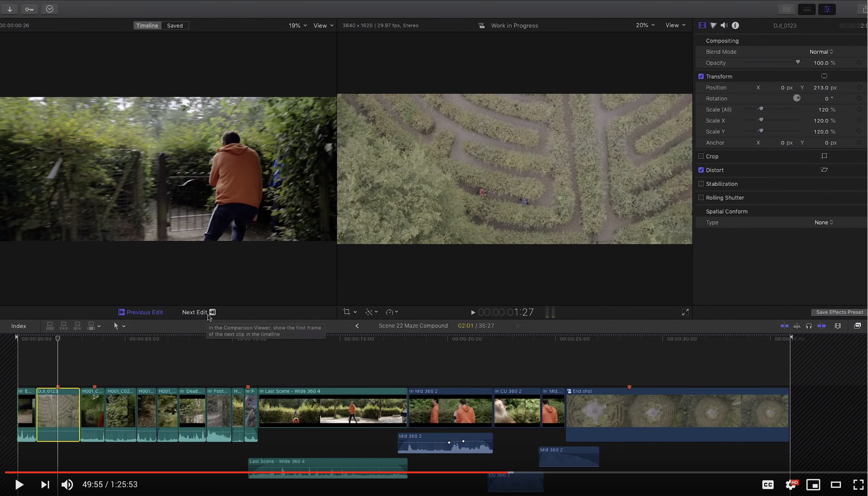Image resolution: width=868 pixels, height=496 pixels.
Task: Click the Transform onscreen controls icon
Action: 824,76
